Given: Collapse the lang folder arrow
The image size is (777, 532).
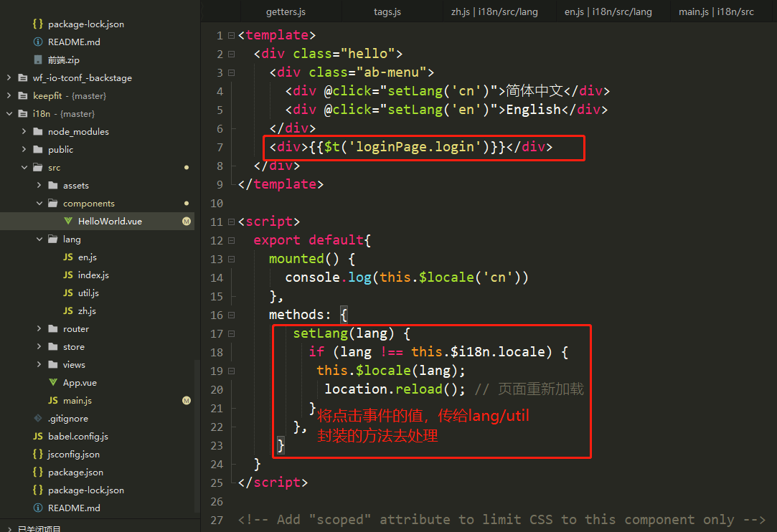Looking at the screenshot, I should point(39,239).
